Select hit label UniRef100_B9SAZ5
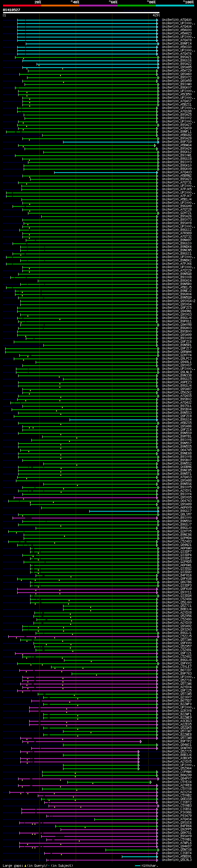 tap(177, 115)
